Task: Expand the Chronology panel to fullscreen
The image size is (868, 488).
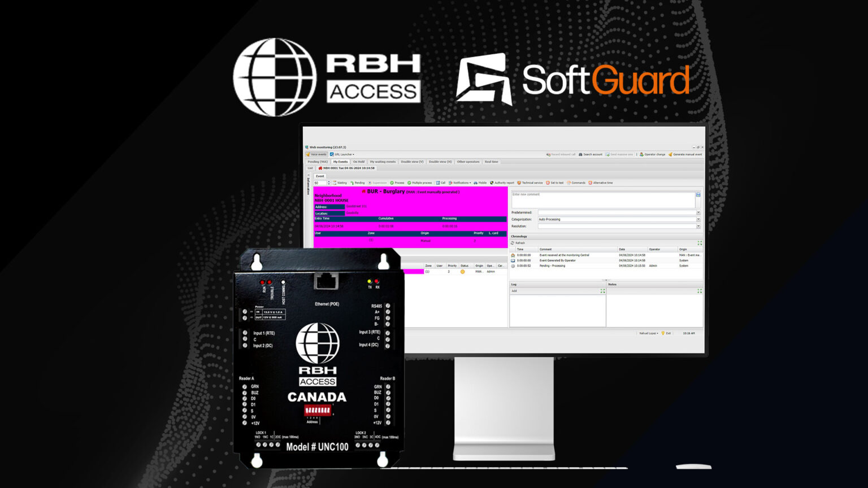Action: 700,243
